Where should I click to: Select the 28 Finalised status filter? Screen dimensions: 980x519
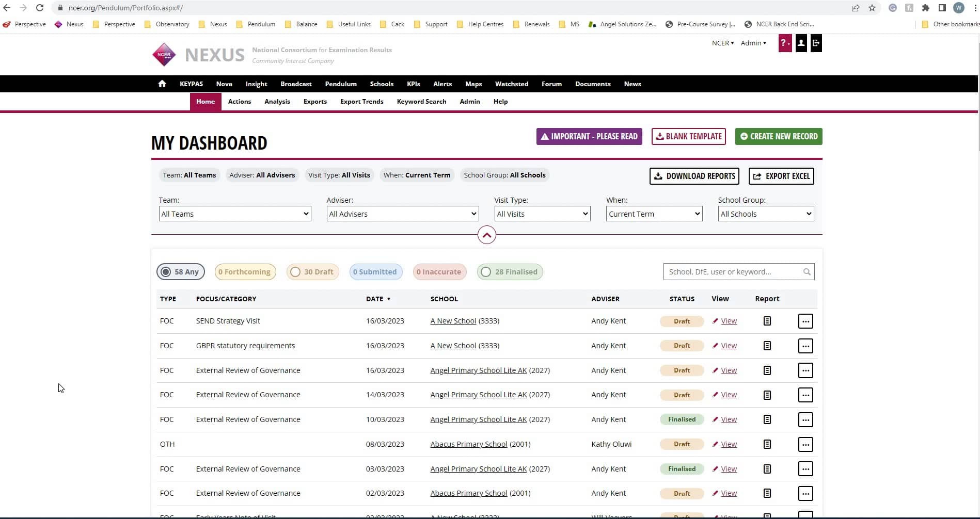click(x=510, y=272)
